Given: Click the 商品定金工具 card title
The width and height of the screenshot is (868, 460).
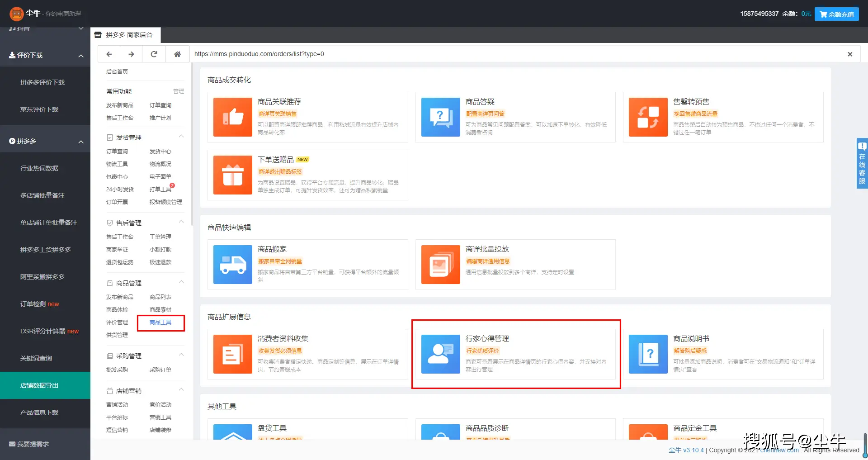Looking at the screenshot, I should tap(695, 428).
